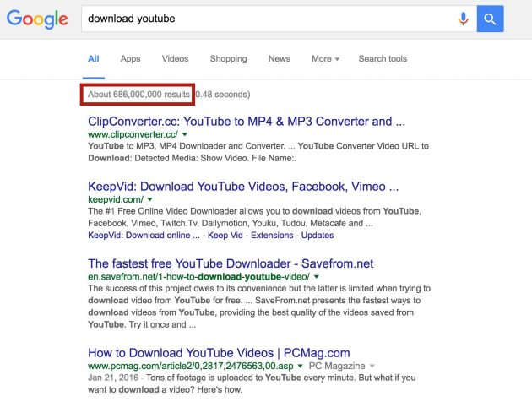The width and height of the screenshot is (532, 402).
Task: Switch to the Apps tab
Action: point(130,58)
